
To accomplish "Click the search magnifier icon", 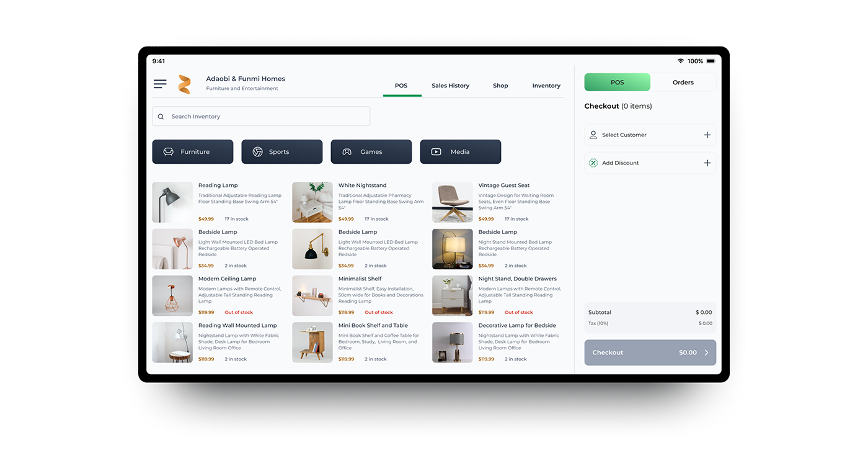I will coord(161,117).
